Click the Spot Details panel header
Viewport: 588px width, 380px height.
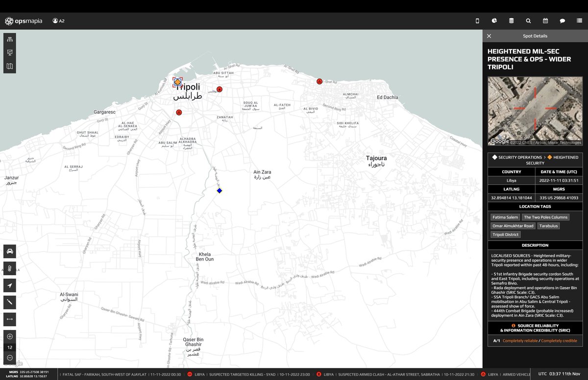535,36
